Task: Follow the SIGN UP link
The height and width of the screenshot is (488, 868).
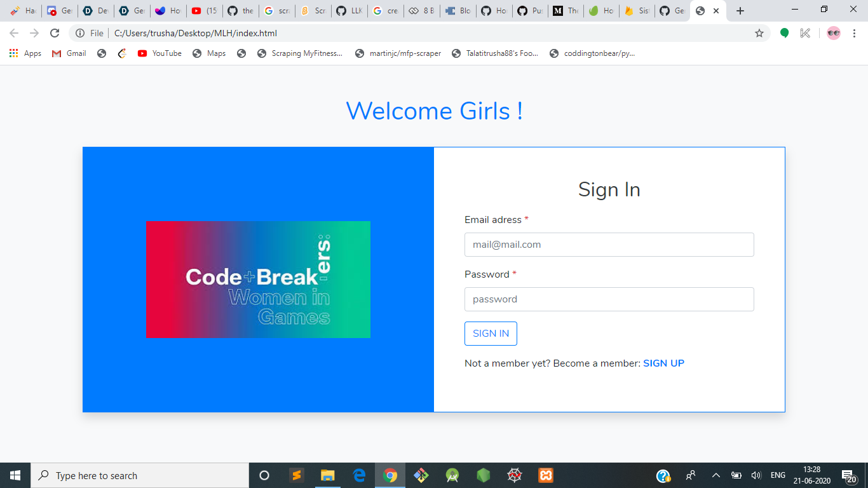Action: coord(663,363)
